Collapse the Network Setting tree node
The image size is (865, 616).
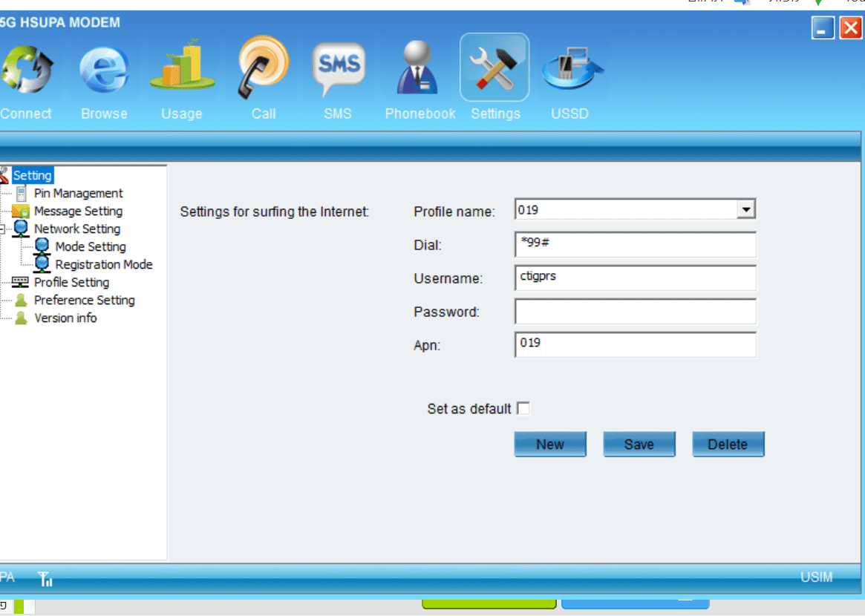(x=1, y=229)
